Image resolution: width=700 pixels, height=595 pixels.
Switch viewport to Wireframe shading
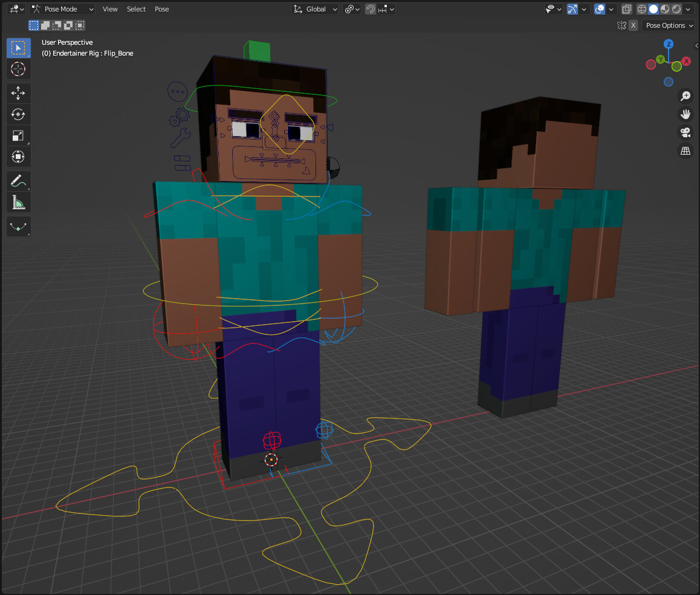641,9
